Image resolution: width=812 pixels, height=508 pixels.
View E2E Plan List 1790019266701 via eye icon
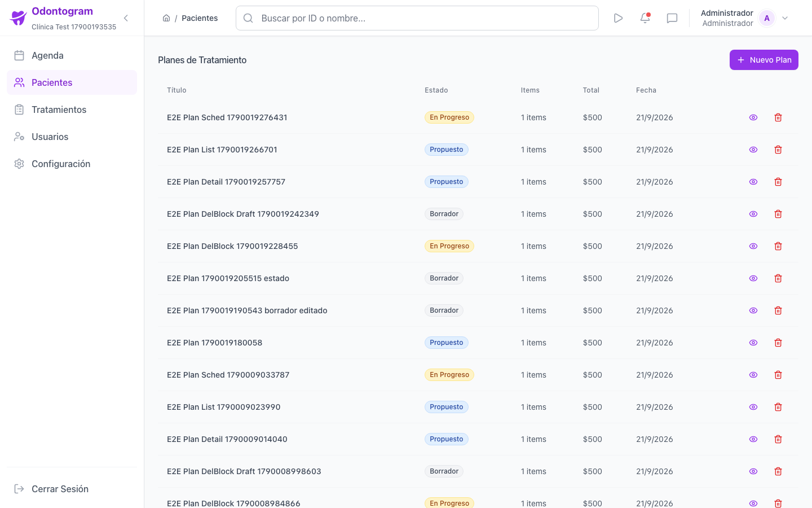[x=753, y=150]
